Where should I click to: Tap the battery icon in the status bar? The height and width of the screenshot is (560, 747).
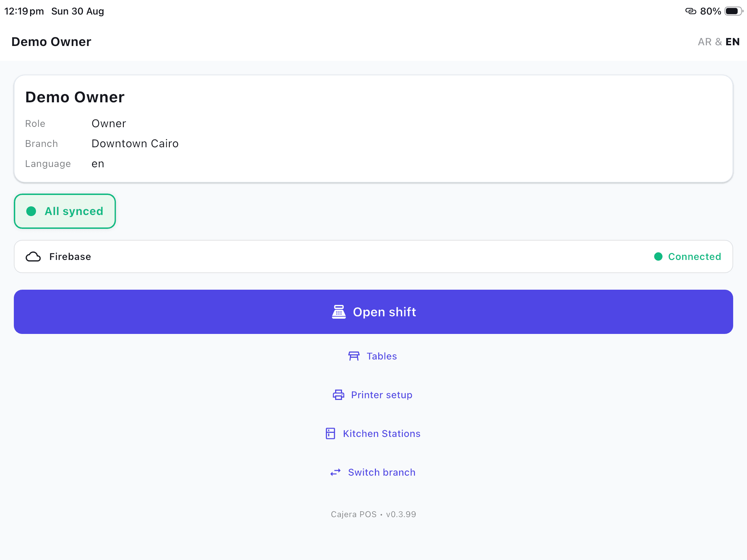click(734, 11)
